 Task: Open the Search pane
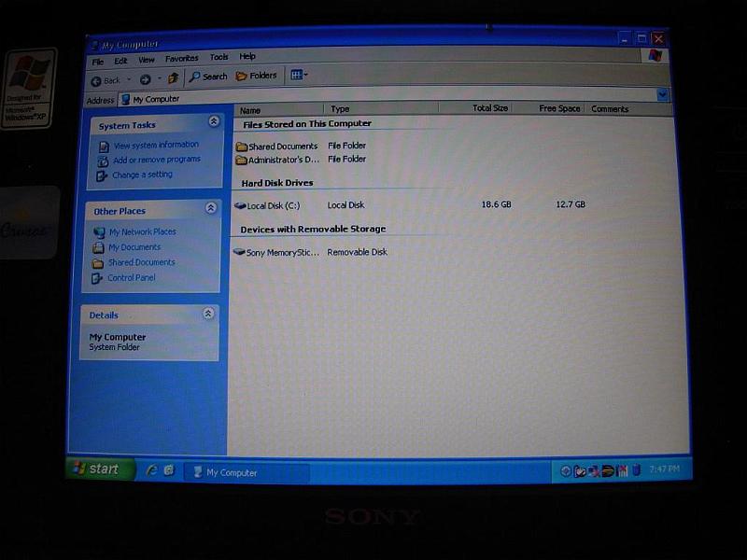click(x=208, y=77)
